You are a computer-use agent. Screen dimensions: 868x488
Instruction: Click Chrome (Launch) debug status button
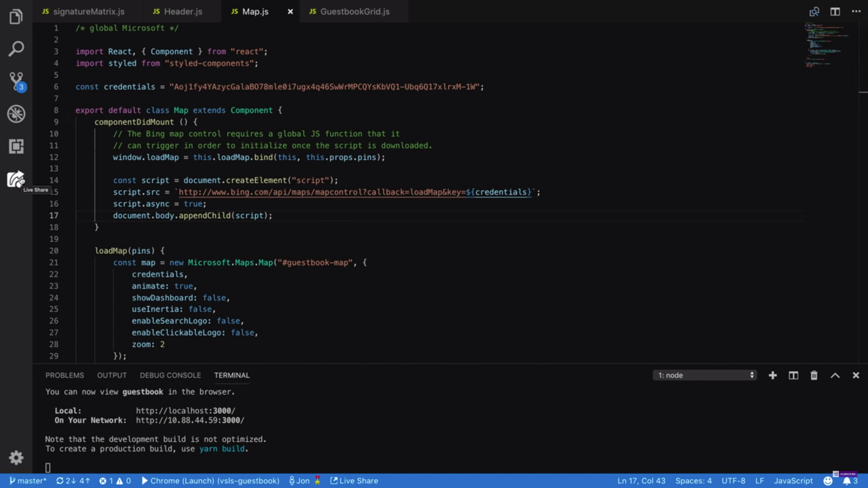coord(211,481)
